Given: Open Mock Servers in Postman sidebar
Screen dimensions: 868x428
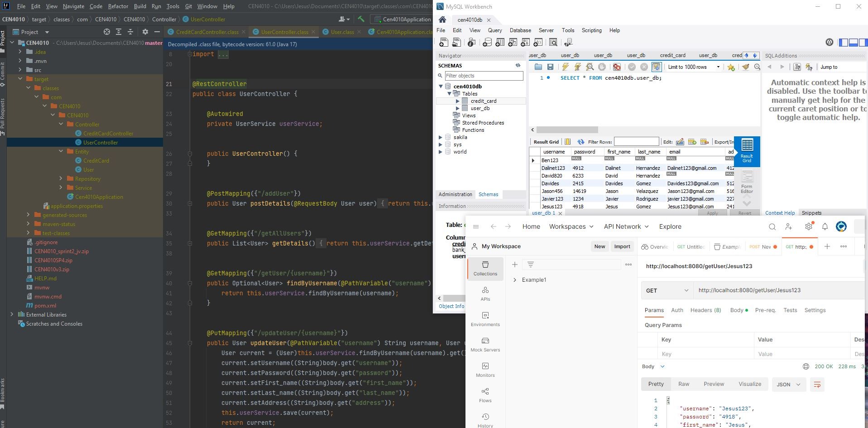Looking at the screenshot, I should [x=485, y=344].
